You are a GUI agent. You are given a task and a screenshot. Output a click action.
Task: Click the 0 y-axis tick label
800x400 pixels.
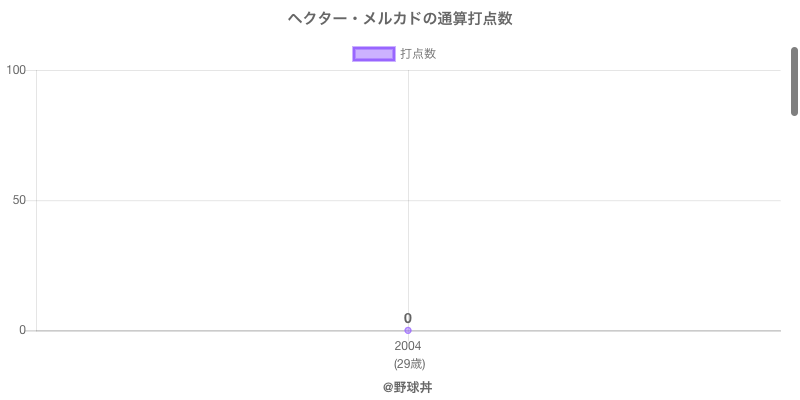click(22, 330)
